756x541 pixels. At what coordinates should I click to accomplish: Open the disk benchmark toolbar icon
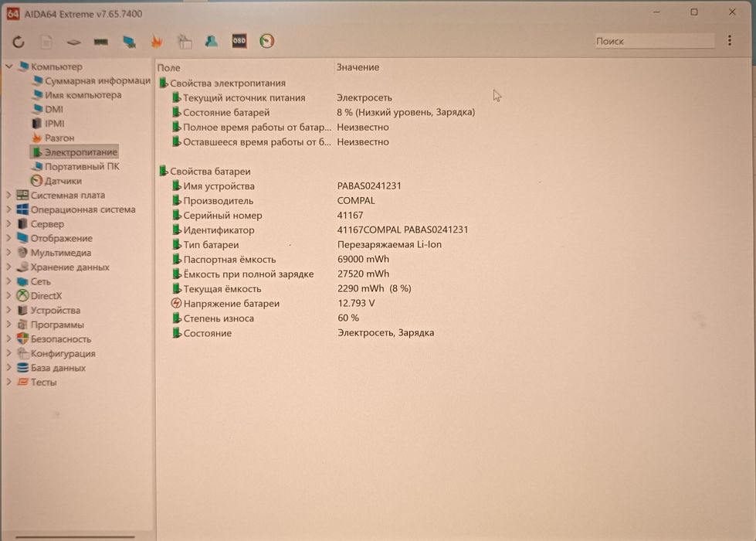[x=73, y=43]
